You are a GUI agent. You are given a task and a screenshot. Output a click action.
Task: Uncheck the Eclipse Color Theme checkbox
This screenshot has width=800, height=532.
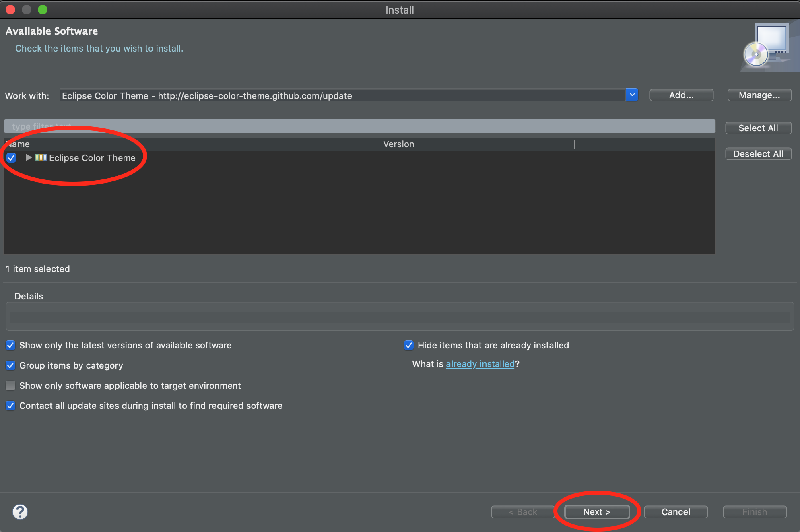pyautogui.click(x=11, y=157)
